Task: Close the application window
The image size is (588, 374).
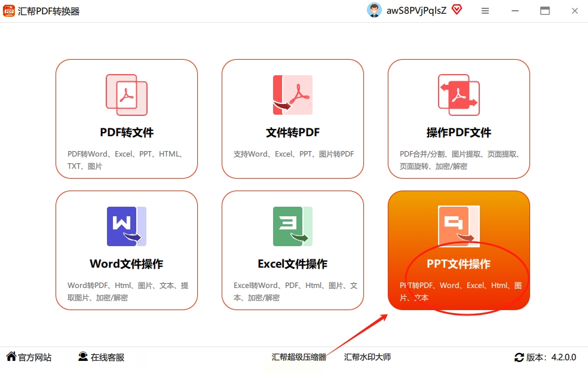Action: point(575,11)
